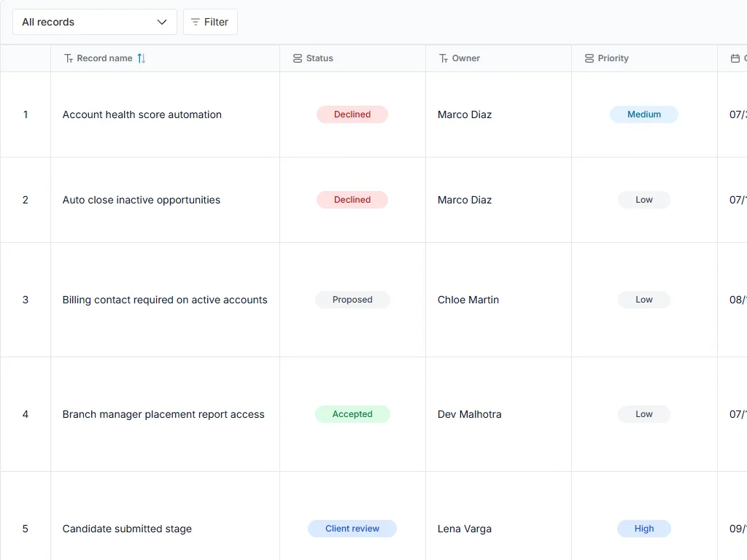Select Auto close inactive opportunities record
747x560 pixels.
point(142,200)
